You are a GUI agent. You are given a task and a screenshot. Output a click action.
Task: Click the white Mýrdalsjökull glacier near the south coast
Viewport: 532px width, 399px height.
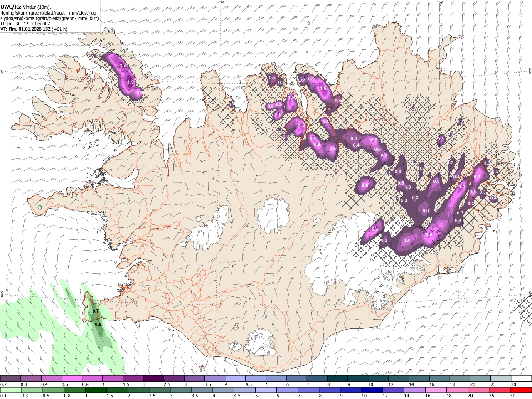coord(261,343)
